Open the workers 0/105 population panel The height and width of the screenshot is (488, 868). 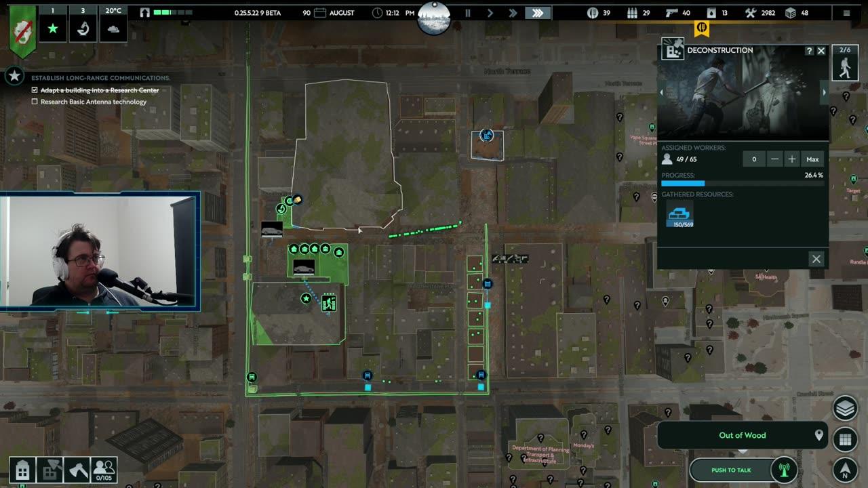pyautogui.click(x=104, y=470)
